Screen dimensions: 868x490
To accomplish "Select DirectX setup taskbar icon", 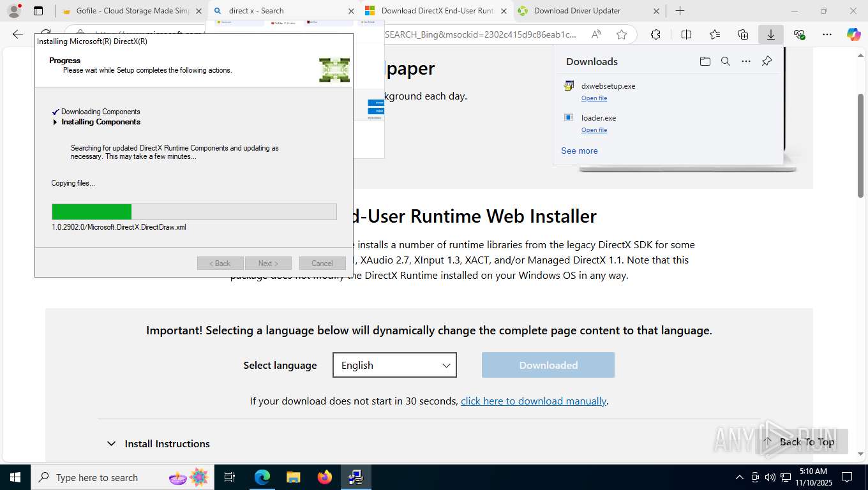I will coord(355,477).
